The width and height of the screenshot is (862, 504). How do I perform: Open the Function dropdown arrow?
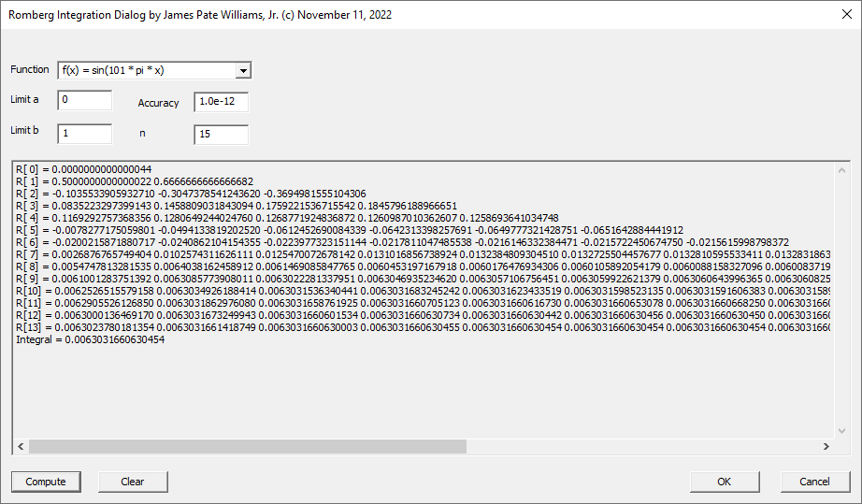[243, 70]
